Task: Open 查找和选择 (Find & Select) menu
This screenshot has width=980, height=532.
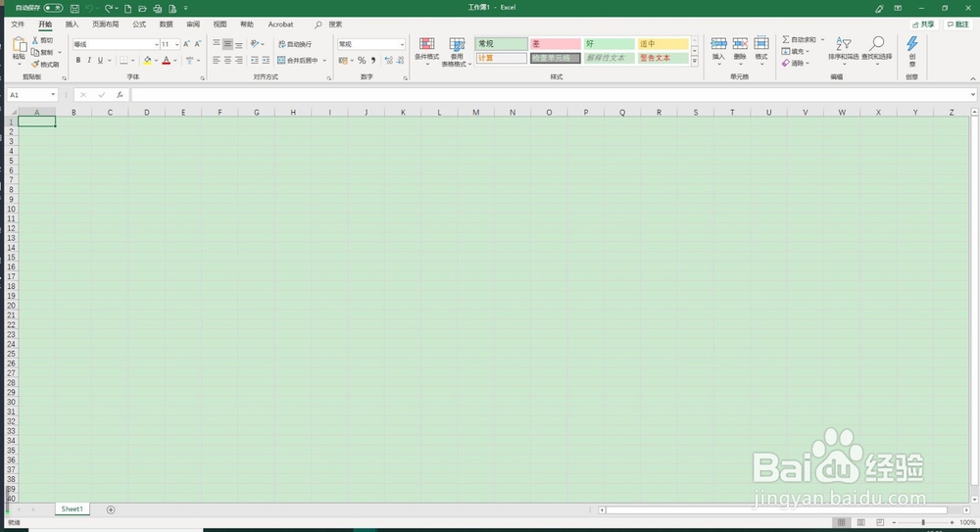Action: tap(877, 50)
